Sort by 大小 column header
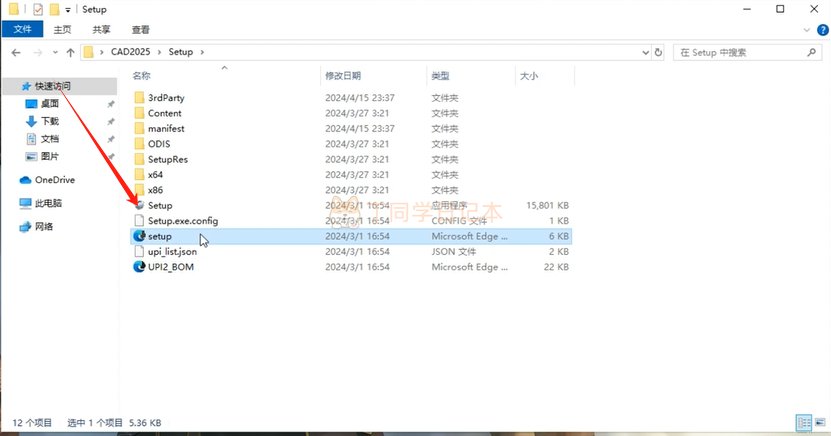This screenshot has width=831, height=436. click(x=528, y=76)
